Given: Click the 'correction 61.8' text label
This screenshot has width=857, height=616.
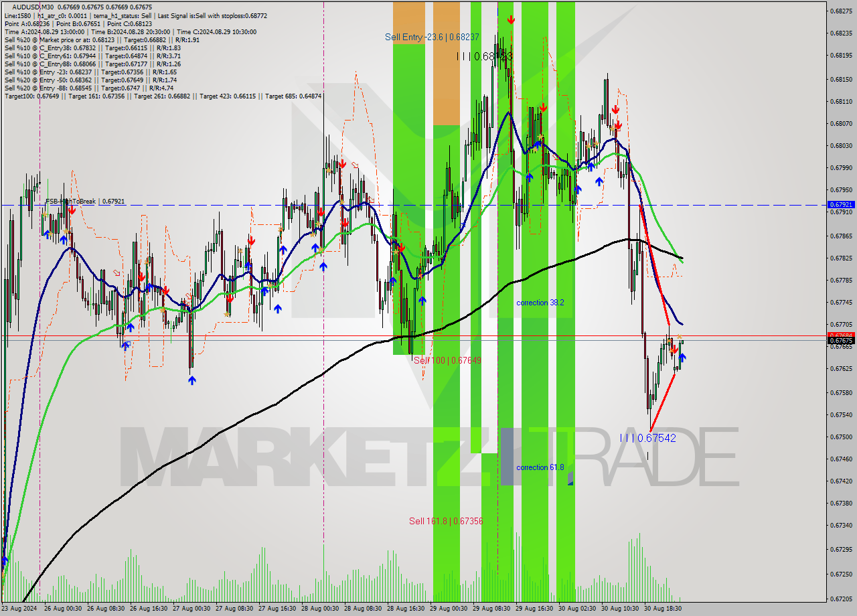Looking at the screenshot, I should (540, 467).
